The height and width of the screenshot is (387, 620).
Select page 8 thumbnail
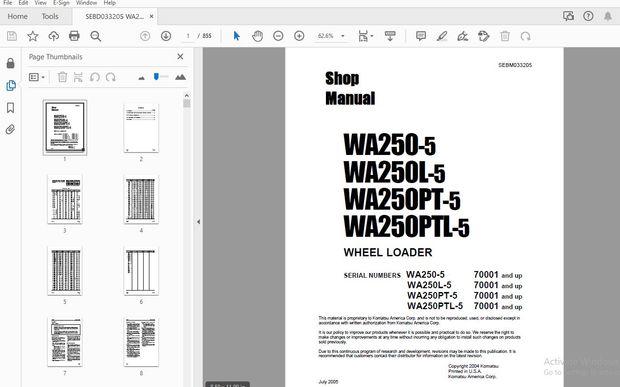(141, 342)
